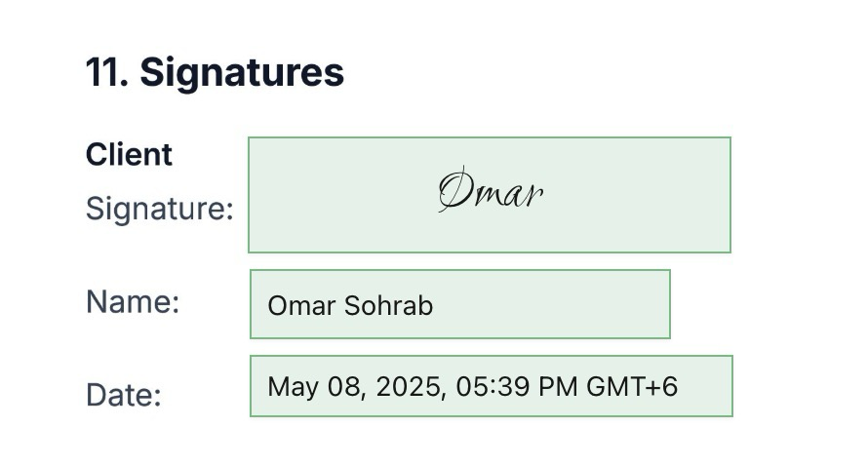Click the client signature box
The image size is (868, 466).
[x=490, y=195]
